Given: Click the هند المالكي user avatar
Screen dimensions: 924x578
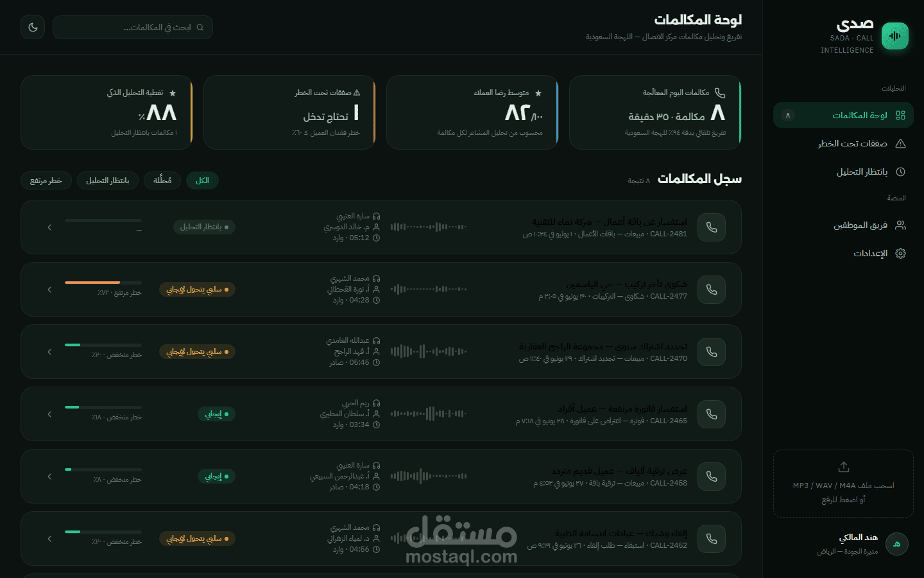Looking at the screenshot, I should pyautogui.click(x=896, y=544).
